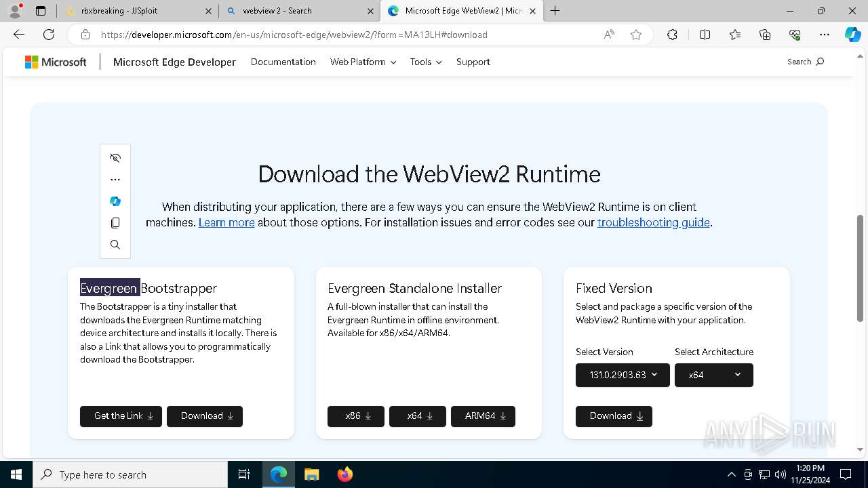This screenshot has height=488, width=868.
Task: Open the tab actions menu icon
Action: tap(41, 11)
